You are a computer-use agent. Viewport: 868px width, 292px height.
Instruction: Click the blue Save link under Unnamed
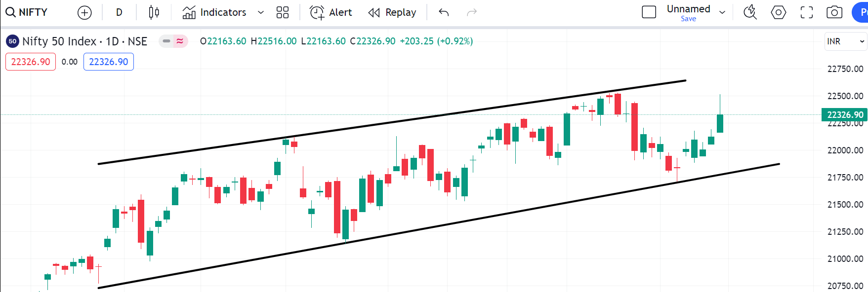tap(688, 19)
